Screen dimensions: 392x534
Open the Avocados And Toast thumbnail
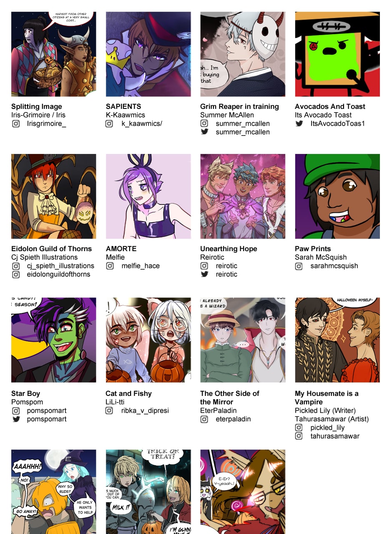click(x=337, y=54)
